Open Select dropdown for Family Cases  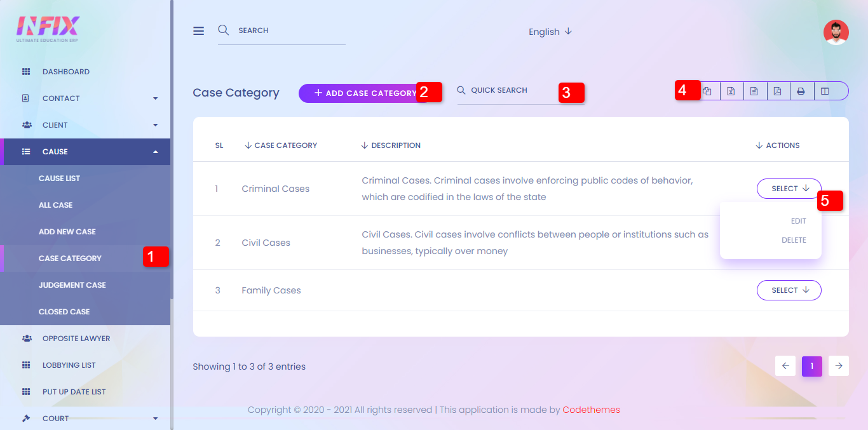point(789,290)
